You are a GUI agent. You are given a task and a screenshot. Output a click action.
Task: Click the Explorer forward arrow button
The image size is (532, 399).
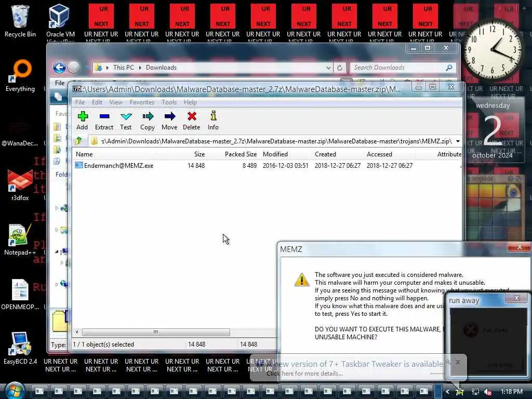73,67
